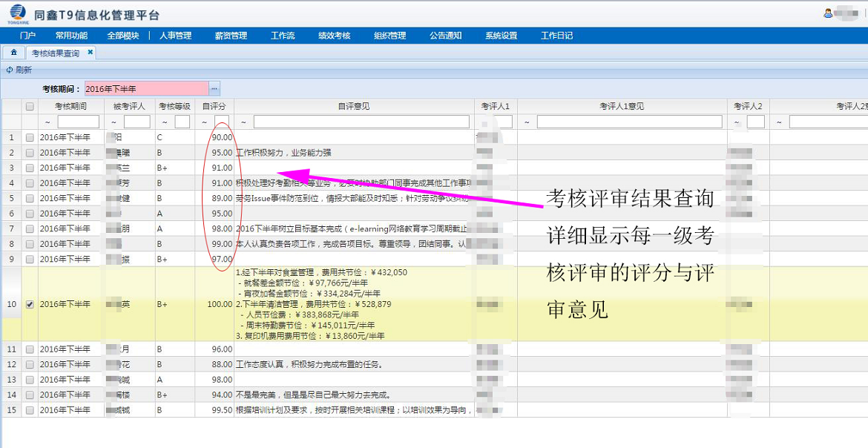Tick the checkbox for row 15
Viewport: 868px width, 448px height.
point(30,410)
